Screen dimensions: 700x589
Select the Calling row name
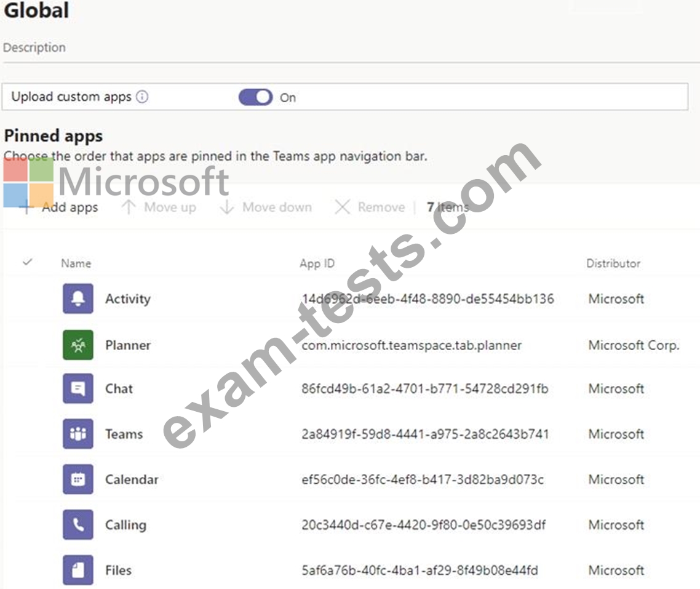tap(125, 525)
